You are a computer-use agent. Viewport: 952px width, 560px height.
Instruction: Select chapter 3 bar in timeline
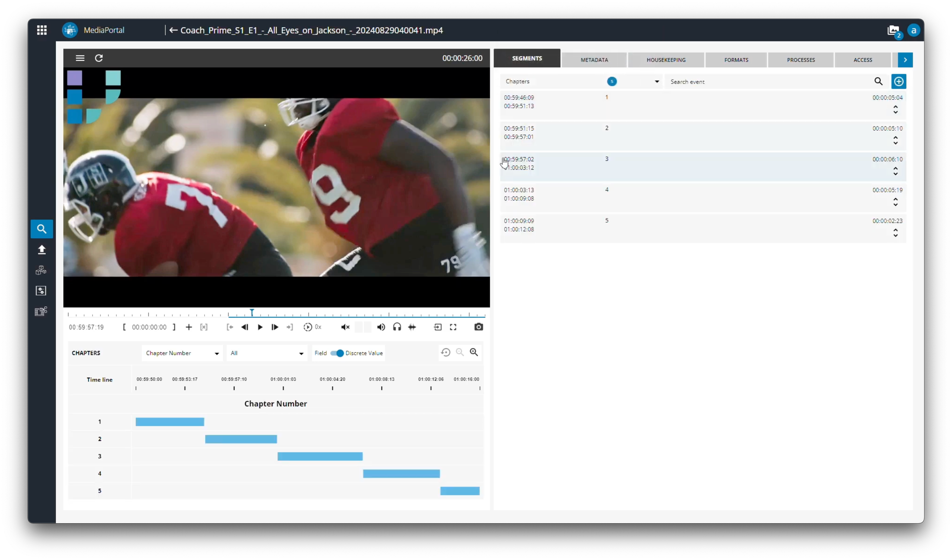[320, 457]
